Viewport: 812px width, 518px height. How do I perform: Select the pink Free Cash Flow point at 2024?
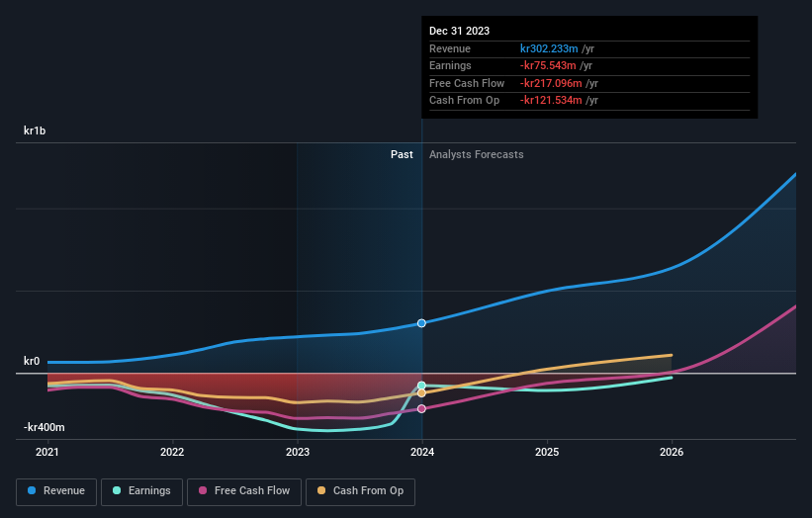coord(421,409)
